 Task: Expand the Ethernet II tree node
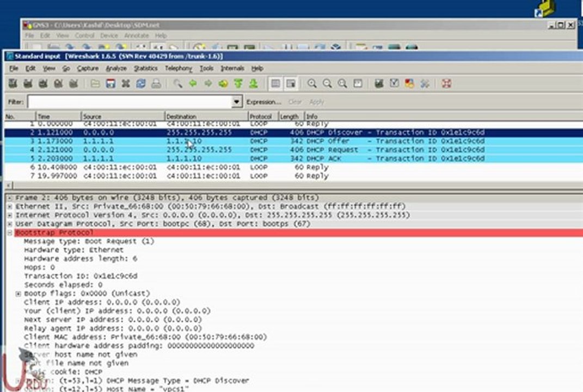coord(10,206)
